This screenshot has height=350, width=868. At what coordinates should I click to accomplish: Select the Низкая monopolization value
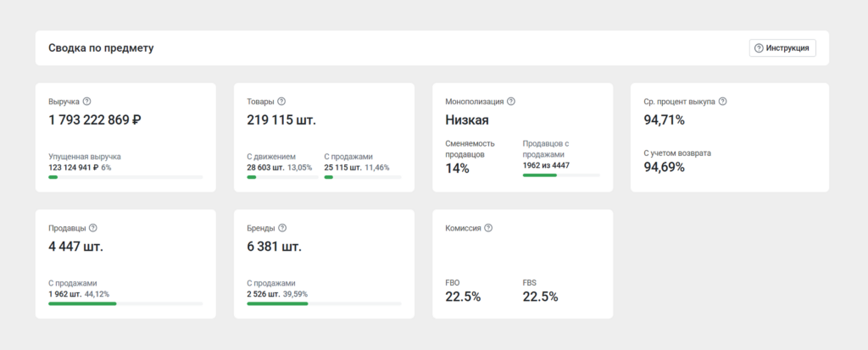click(467, 120)
